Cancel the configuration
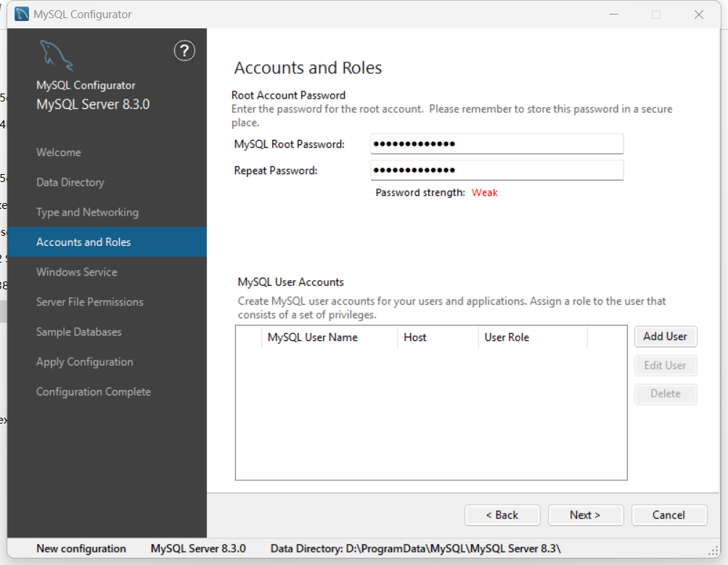The width and height of the screenshot is (728, 565). (x=669, y=515)
